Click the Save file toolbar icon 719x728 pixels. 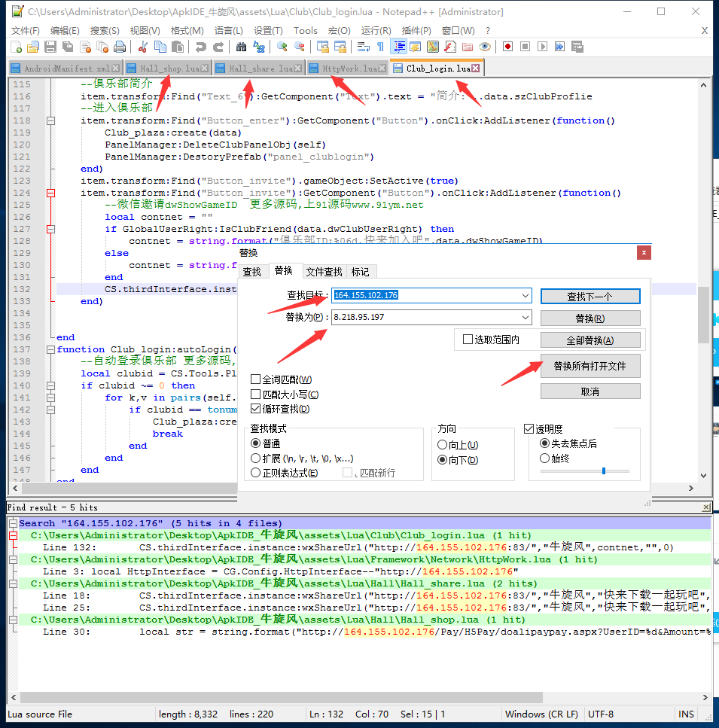click(x=50, y=47)
